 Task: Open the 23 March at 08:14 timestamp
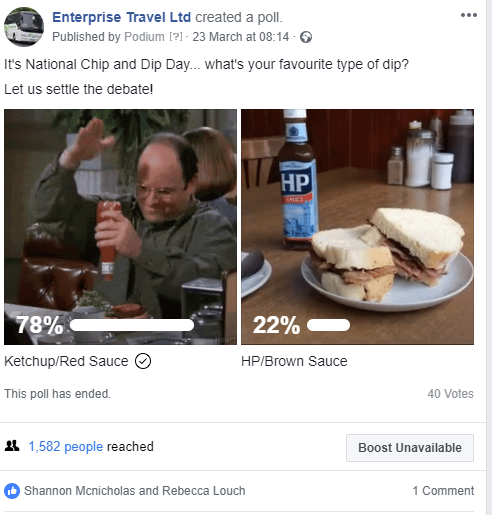coord(241,37)
